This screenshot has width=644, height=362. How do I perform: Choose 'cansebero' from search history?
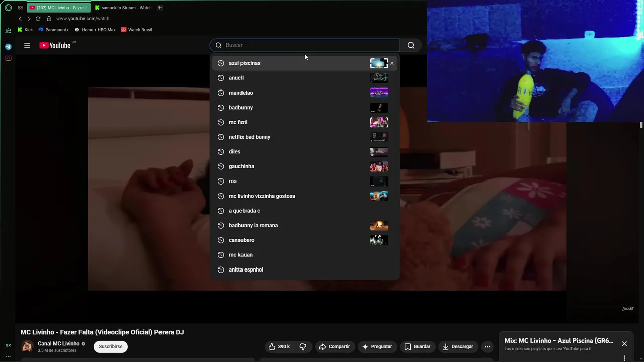304,240
